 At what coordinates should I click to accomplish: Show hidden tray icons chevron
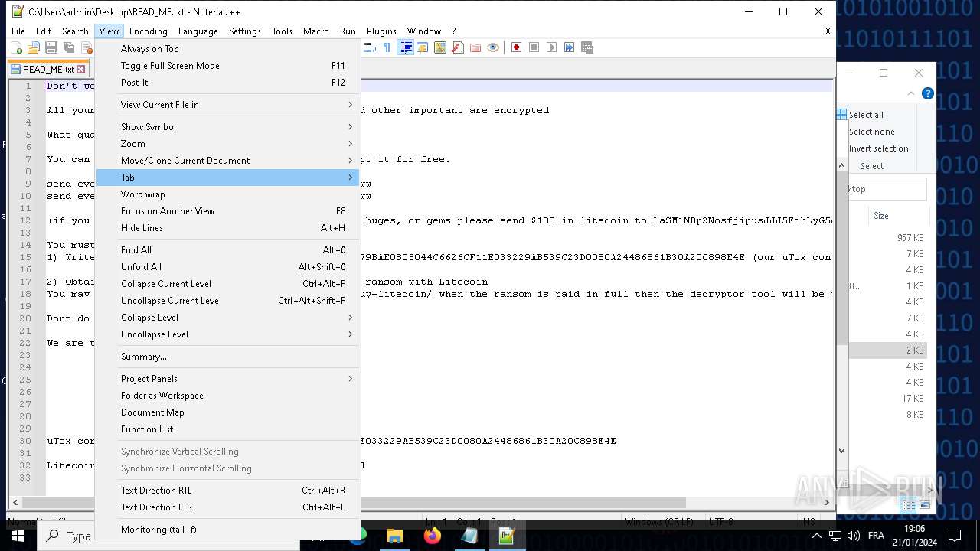817,536
